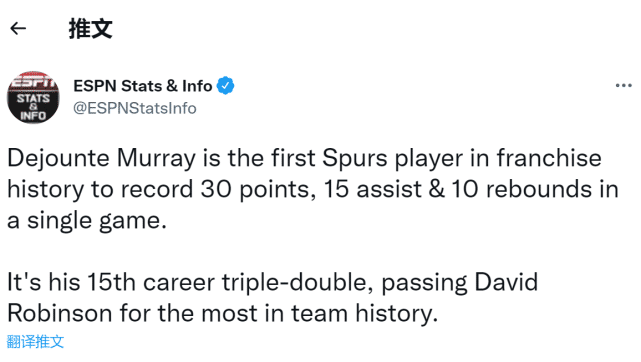Image resolution: width=641 pixels, height=362 pixels.
Task: Click the line 'a single game.'
Action: 87,221
